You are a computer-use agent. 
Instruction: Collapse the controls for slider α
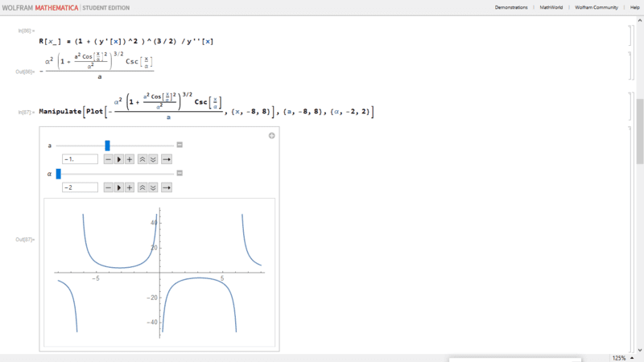click(x=180, y=173)
